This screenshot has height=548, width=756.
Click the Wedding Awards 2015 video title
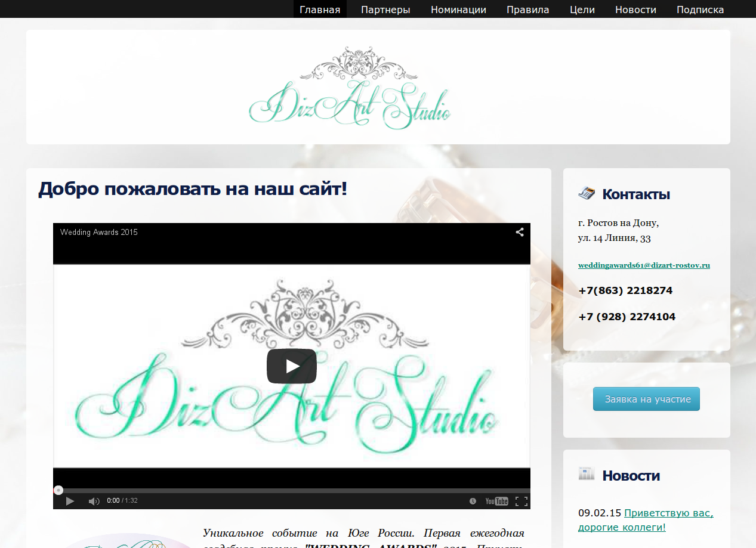click(99, 233)
